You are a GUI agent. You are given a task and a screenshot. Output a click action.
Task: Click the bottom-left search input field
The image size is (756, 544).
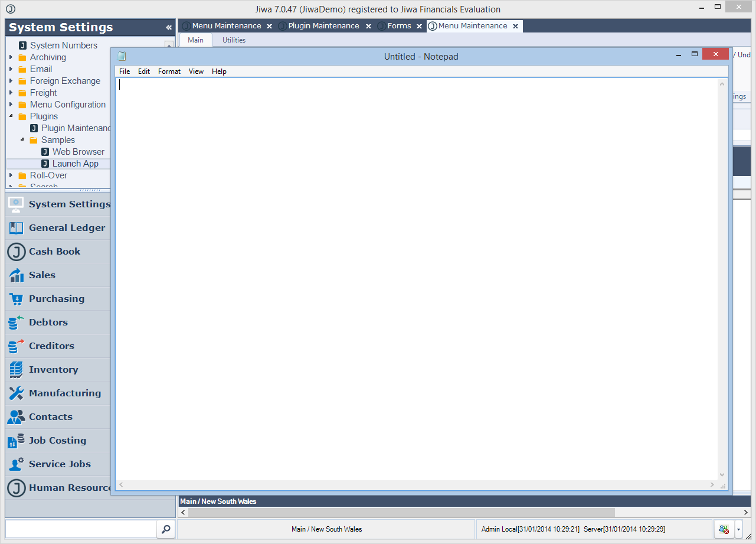coord(81,529)
